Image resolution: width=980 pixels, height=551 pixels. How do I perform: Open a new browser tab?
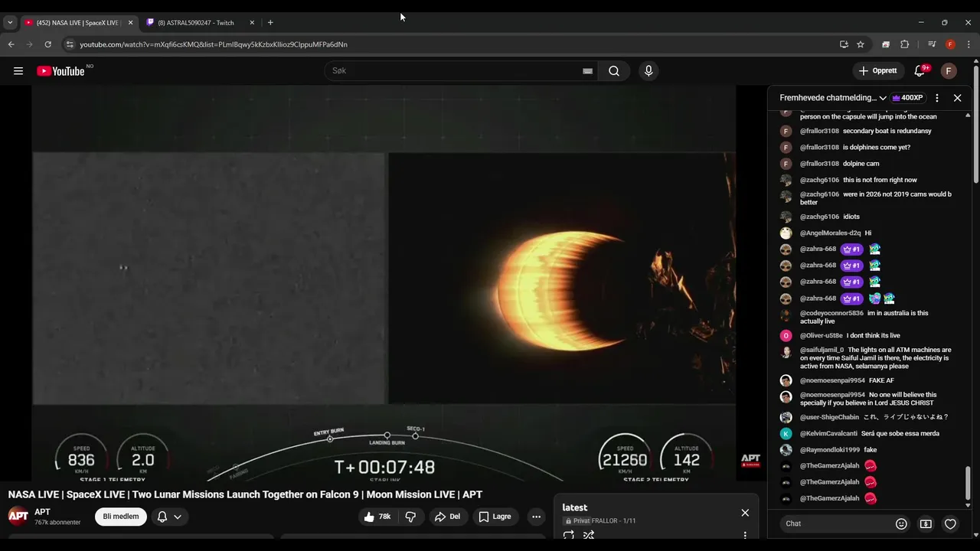tap(270, 23)
